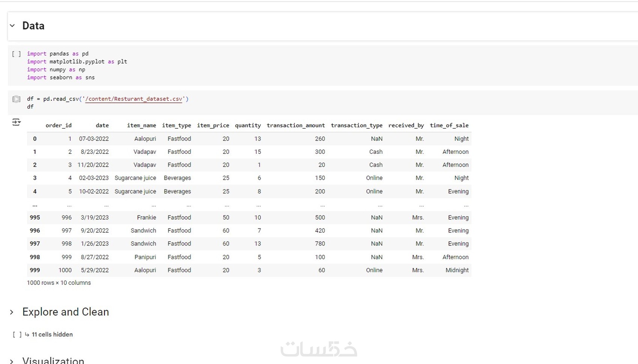This screenshot has width=638, height=364.
Task: Click the item_price column header
Action: pyautogui.click(x=213, y=125)
